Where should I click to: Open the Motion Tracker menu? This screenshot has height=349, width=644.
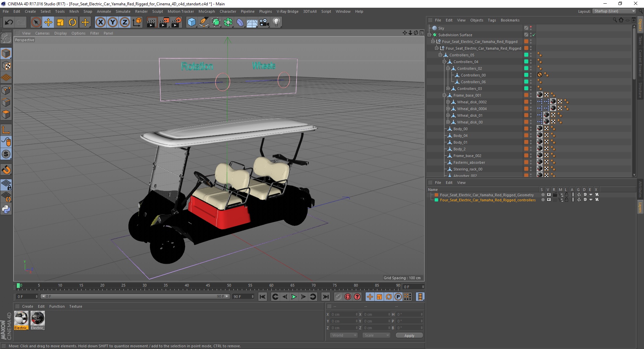coord(181,11)
